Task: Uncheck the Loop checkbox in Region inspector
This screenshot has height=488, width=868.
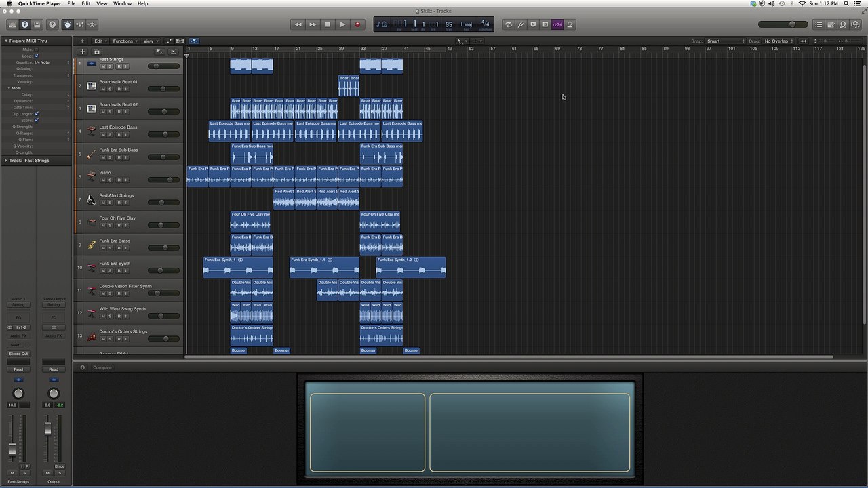Action: point(37,56)
